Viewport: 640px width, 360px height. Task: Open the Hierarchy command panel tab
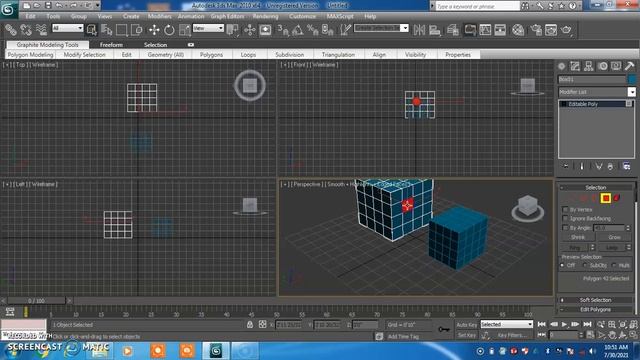click(589, 66)
